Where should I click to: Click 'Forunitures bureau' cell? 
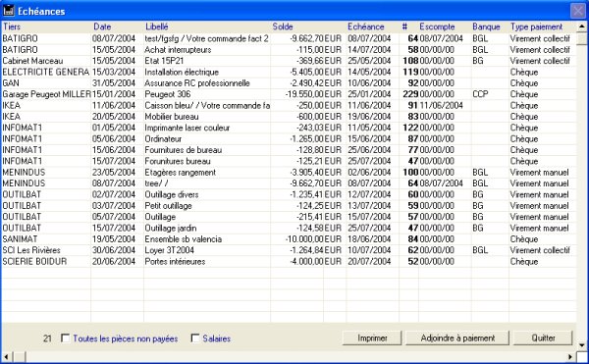click(x=178, y=161)
